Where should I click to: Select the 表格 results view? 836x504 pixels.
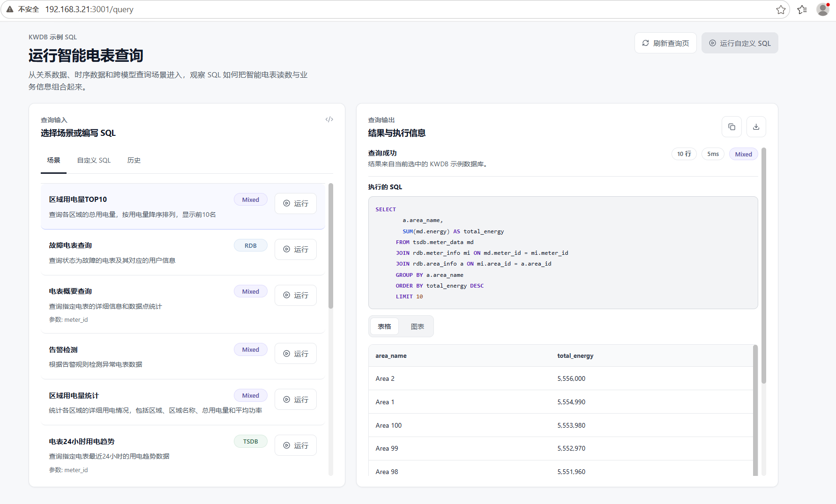coord(384,326)
